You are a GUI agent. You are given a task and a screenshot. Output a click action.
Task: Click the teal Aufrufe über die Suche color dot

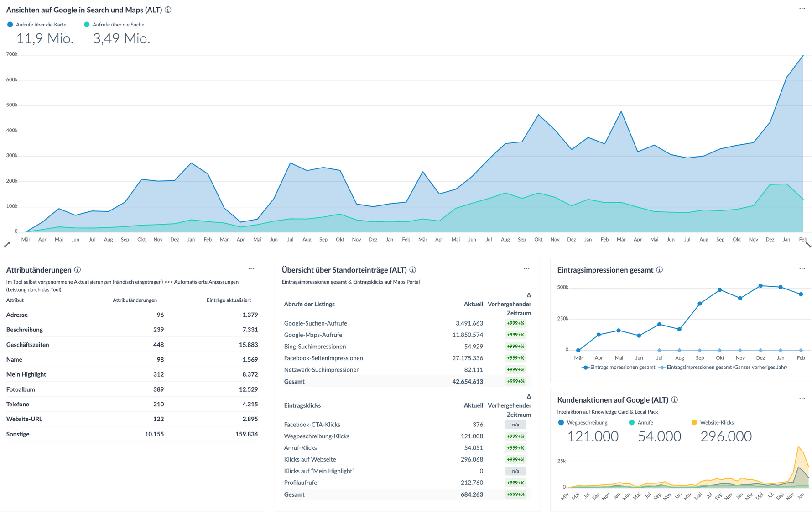point(87,25)
